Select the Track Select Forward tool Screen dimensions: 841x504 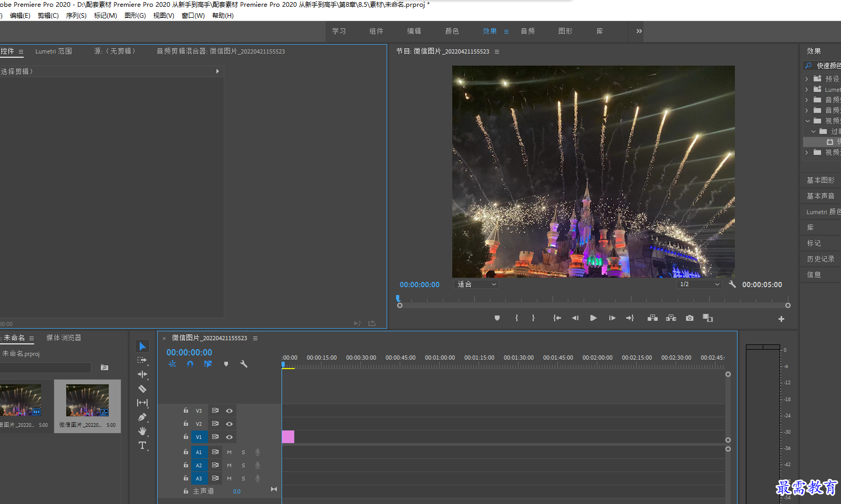(142, 360)
